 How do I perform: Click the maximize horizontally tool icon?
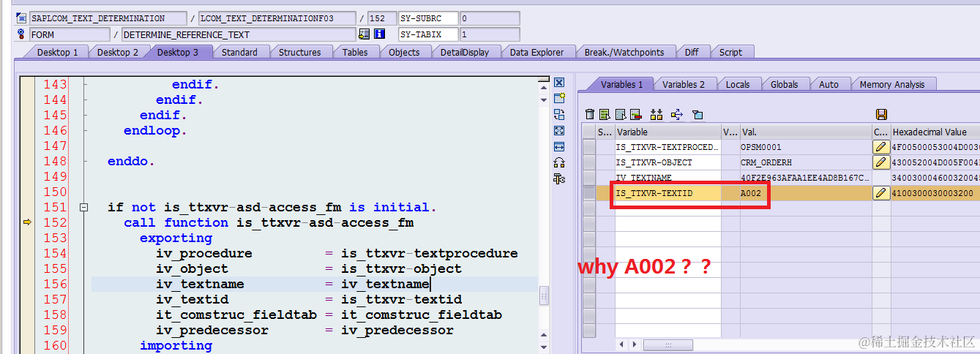click(x=559, y=146)
